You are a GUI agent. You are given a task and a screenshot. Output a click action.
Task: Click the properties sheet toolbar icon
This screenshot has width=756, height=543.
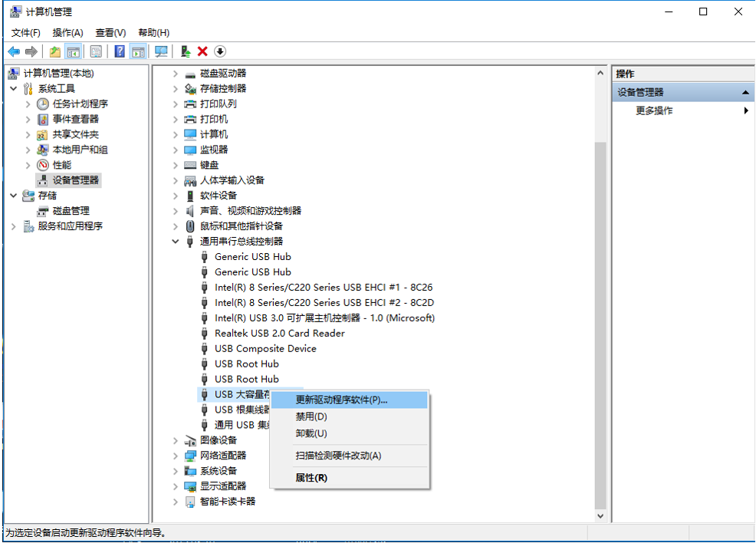(96, 51)
